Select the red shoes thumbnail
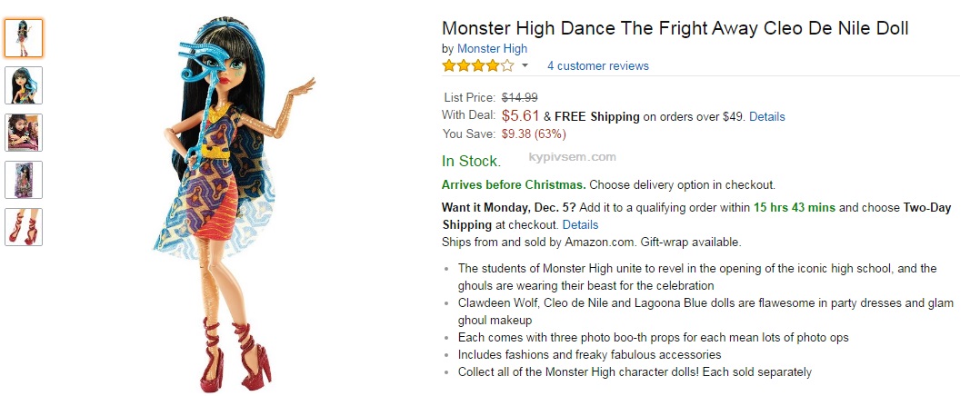The width and height of the screenshot is (980, 396). click(x=24, y=227)
